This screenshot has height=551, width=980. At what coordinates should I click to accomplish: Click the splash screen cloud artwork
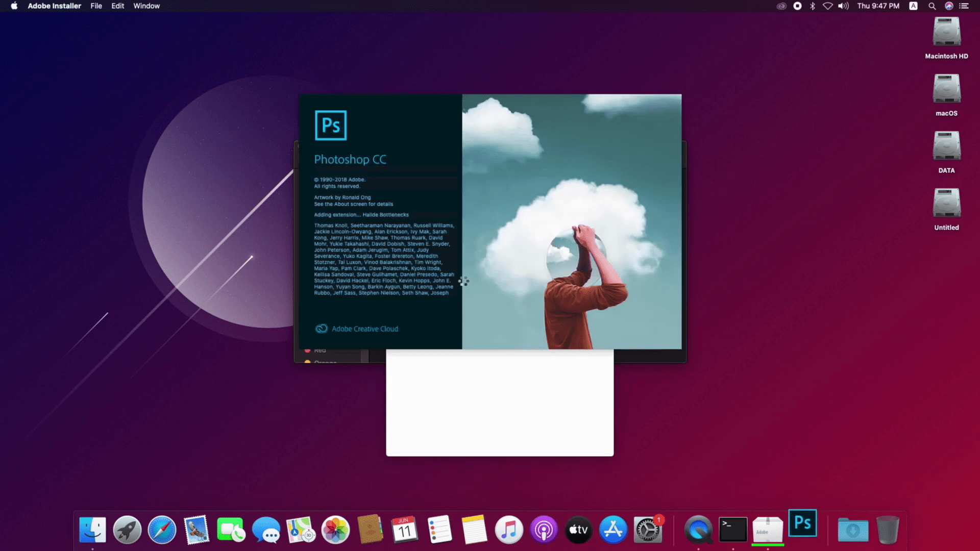point(572,221)
